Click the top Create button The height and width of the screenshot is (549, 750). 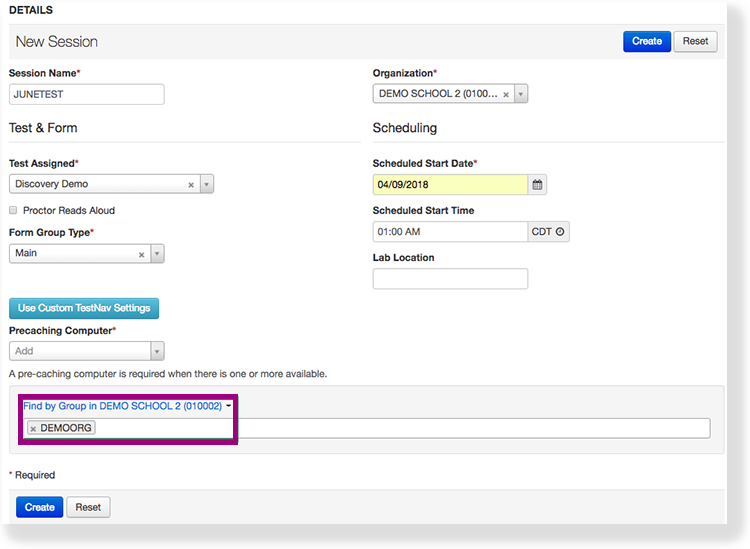pos(646,41)
